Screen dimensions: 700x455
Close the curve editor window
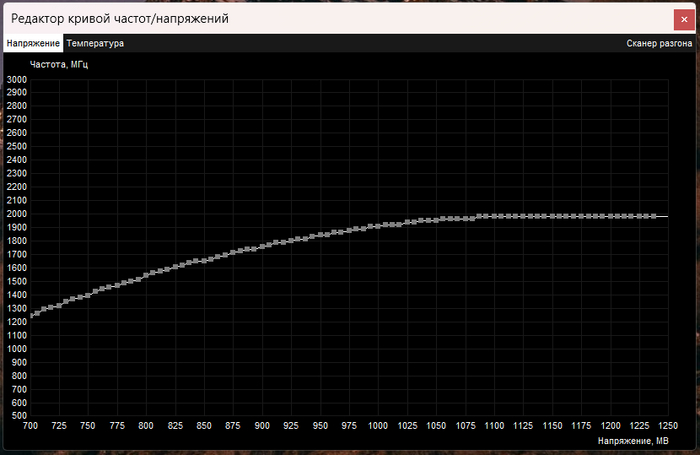click(682, 18)
